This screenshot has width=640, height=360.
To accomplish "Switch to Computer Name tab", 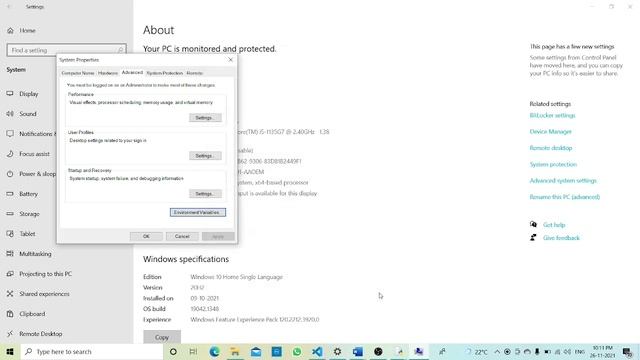I will (78, 73).
